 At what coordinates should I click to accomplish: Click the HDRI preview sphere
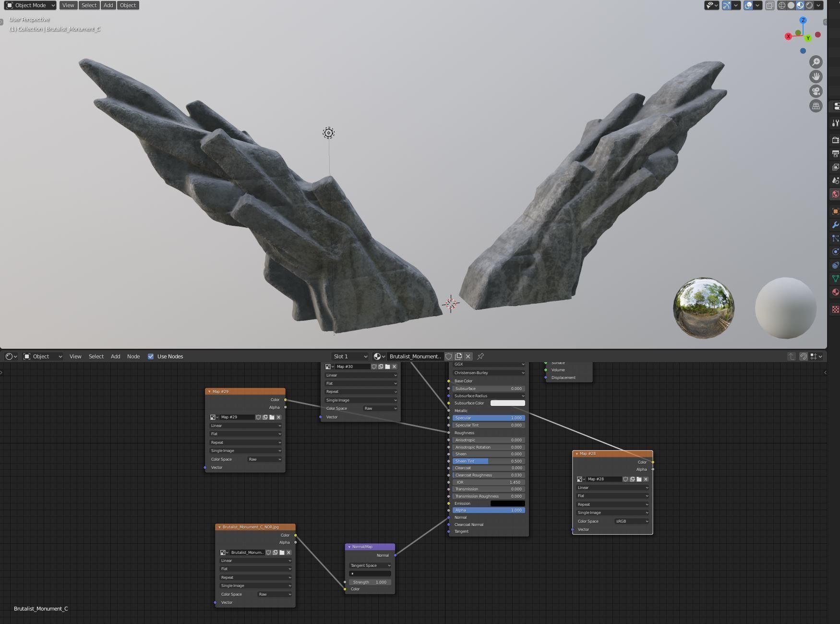click(704, 308)
